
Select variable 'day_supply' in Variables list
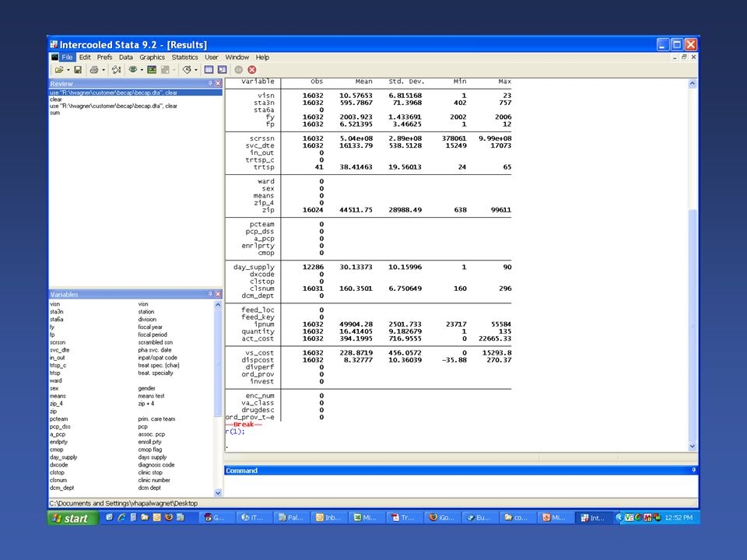pos(63,457)
